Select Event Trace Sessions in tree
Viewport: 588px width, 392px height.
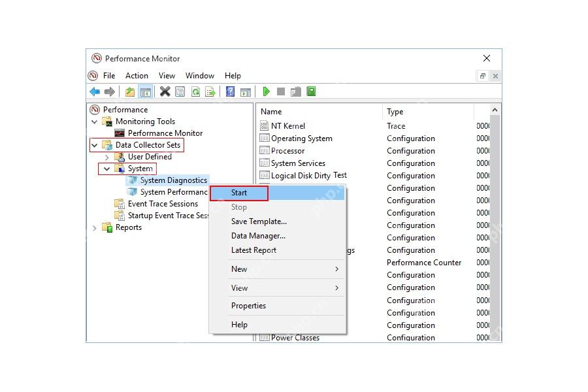[163, 204]
